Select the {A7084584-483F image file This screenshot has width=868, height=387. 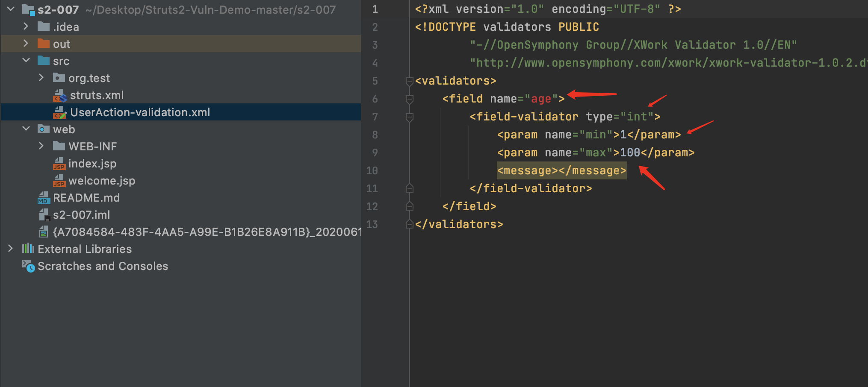pos(207,232)
